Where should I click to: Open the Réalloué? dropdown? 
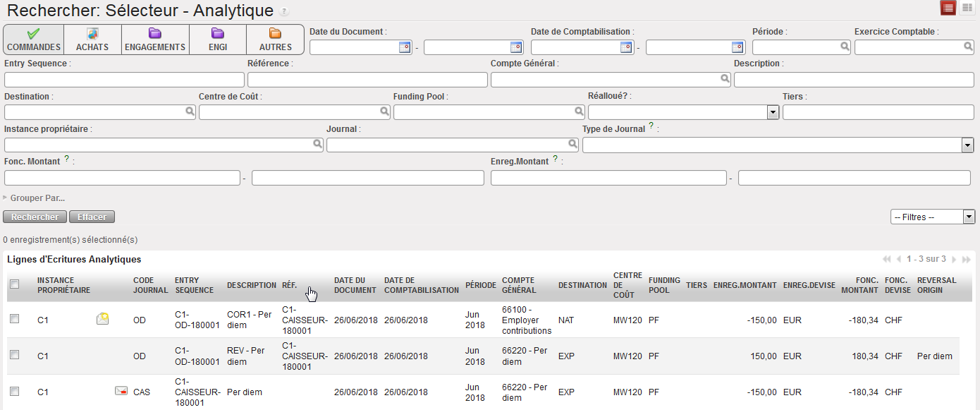click(x=773, y=112)
